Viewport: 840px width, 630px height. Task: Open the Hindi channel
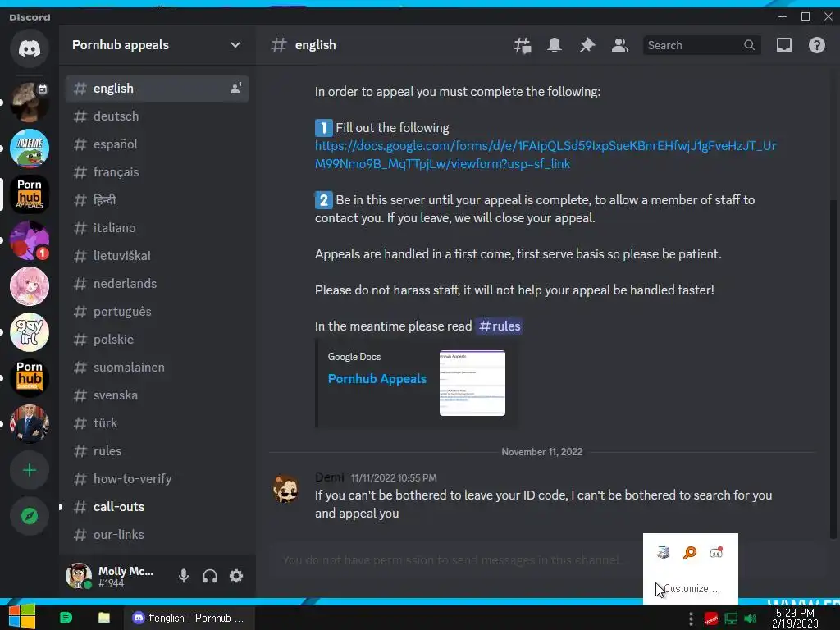coord(157,200)
